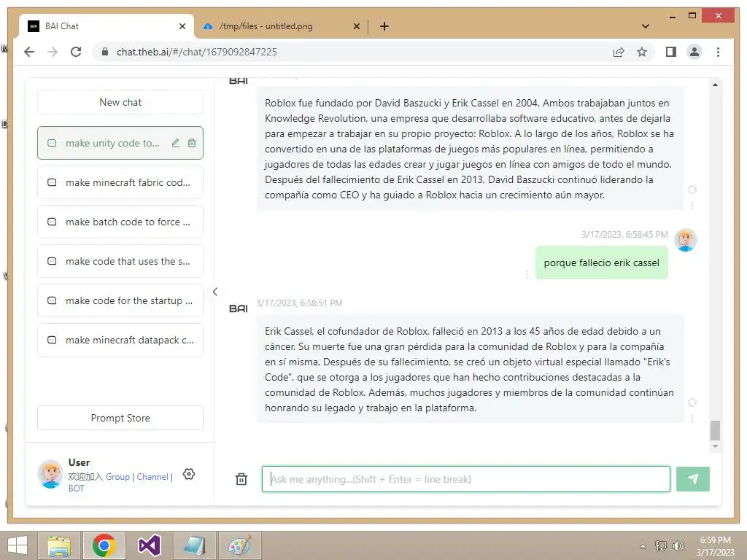Open the notebook app icon on the taskbar
This screenshot has width=747, height=560.
pos(195,545)
